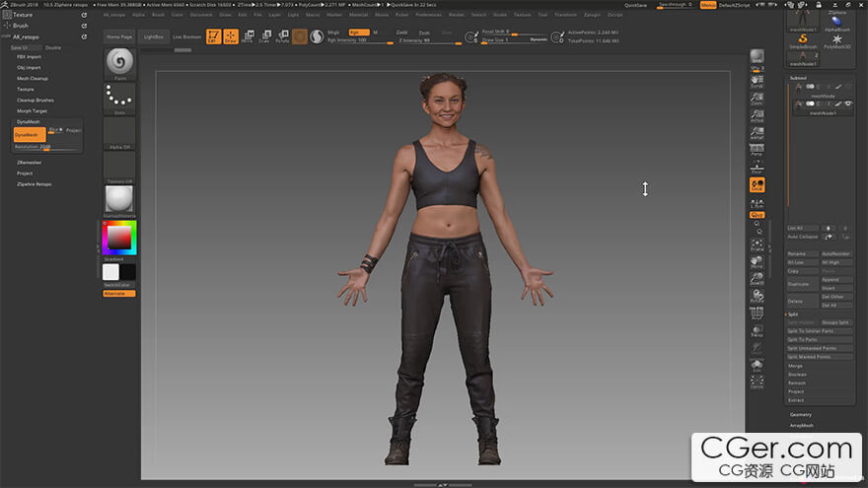
Task: Select the Move tool in top shelf
Action: (248, 36)
